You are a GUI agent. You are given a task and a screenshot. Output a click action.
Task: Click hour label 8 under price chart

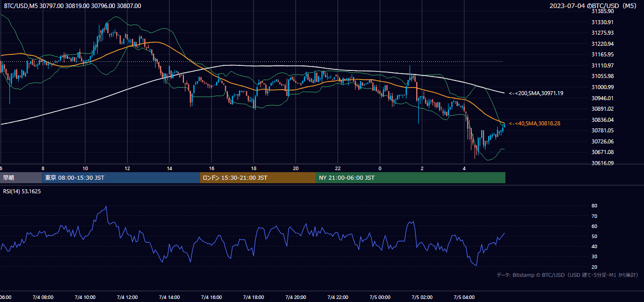click(43, 168)
